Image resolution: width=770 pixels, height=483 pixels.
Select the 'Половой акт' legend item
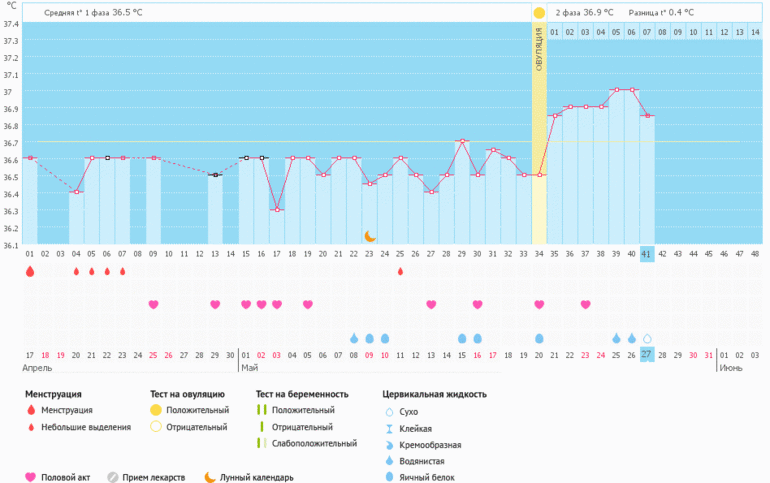[x=60, y=477]
